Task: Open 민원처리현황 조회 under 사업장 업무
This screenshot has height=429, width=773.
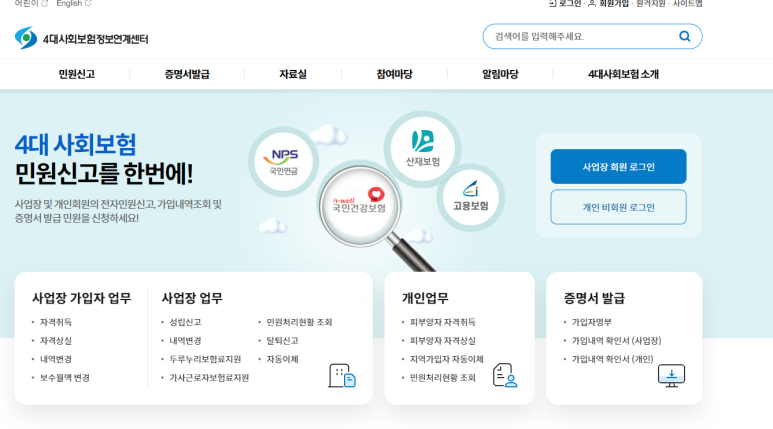Action: coord(299,322)
